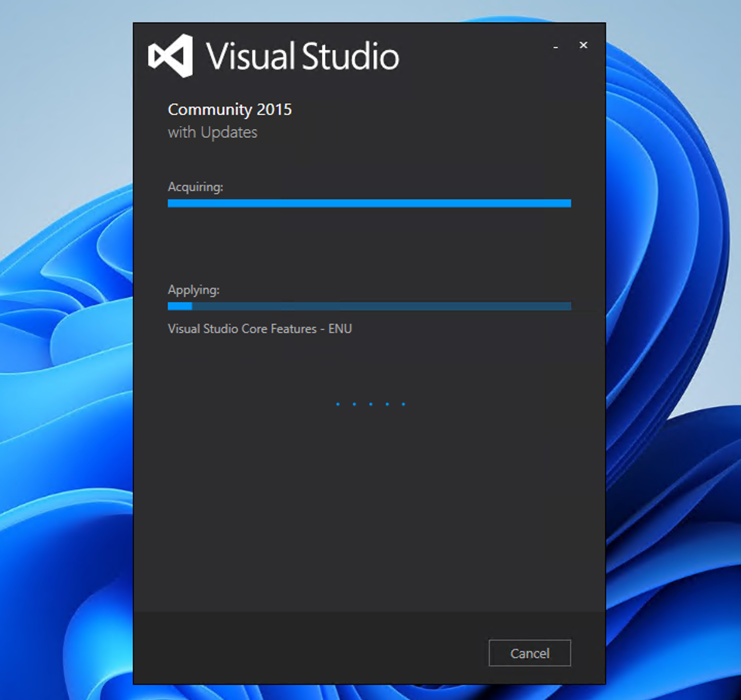The image size is (741, 700).
Task: Click the Applying progress bar
Action: pos(369,306)
